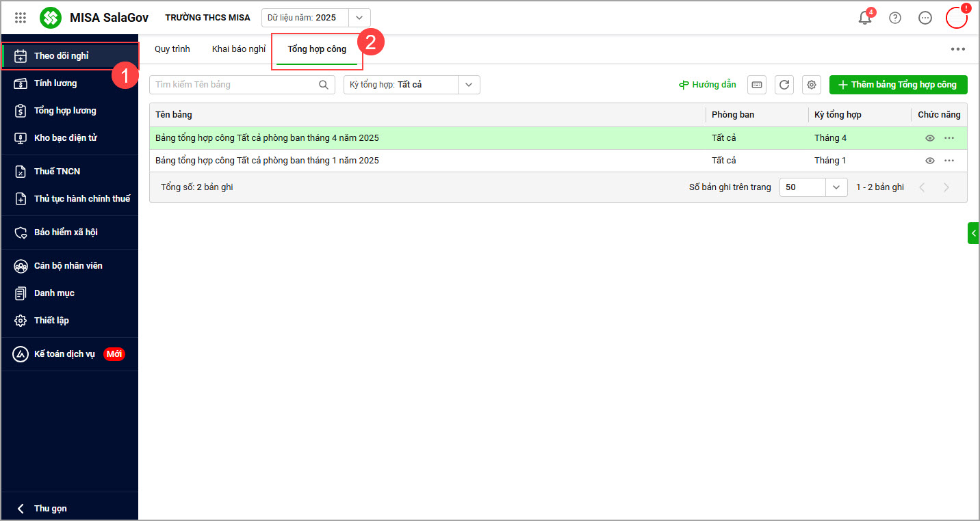Viewport: 980px width, 521px height.
Task: Open Tính lương in sidebar
Action: click(x=55, y=83)
